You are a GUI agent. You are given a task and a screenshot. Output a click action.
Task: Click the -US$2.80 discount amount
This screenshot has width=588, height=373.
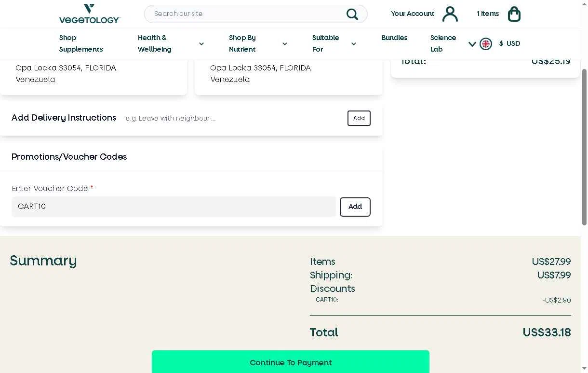557,300
